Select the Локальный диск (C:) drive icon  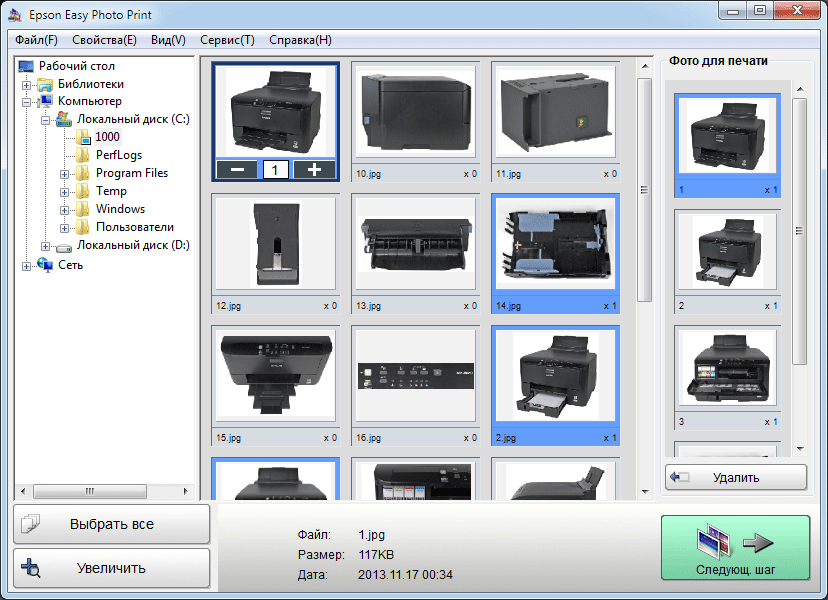pos(64,119)
